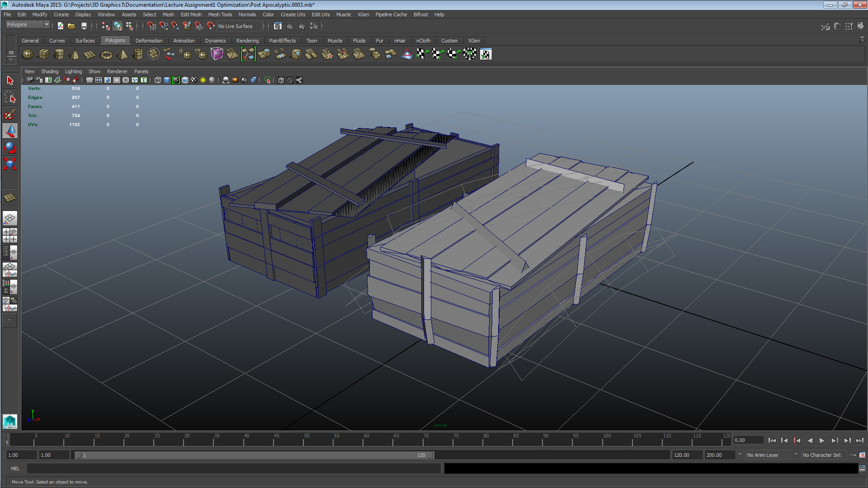The image size is (868, 488).
Task: Open scene file icon in status line
Action: pos(71,26)
